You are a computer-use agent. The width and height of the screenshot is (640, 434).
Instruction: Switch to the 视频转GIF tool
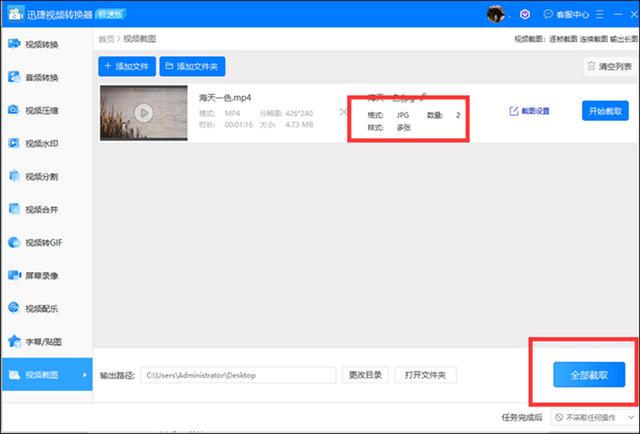(x=45, y=242)
